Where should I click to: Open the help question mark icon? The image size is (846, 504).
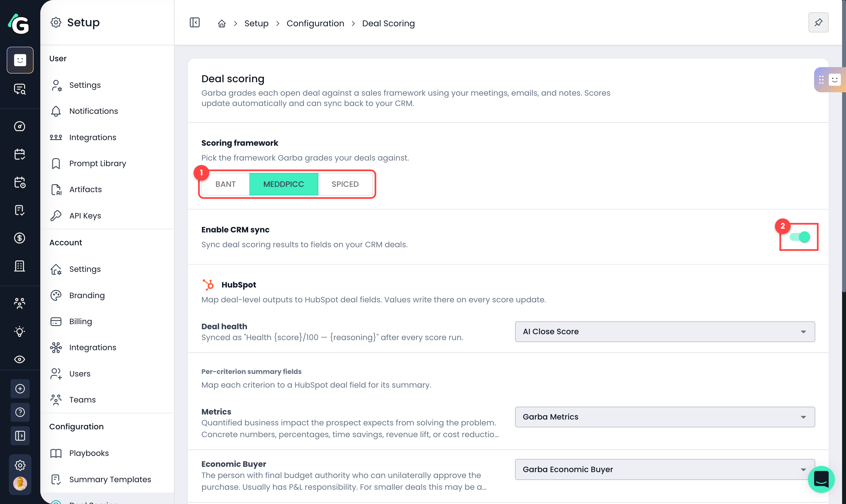(20, 412)
